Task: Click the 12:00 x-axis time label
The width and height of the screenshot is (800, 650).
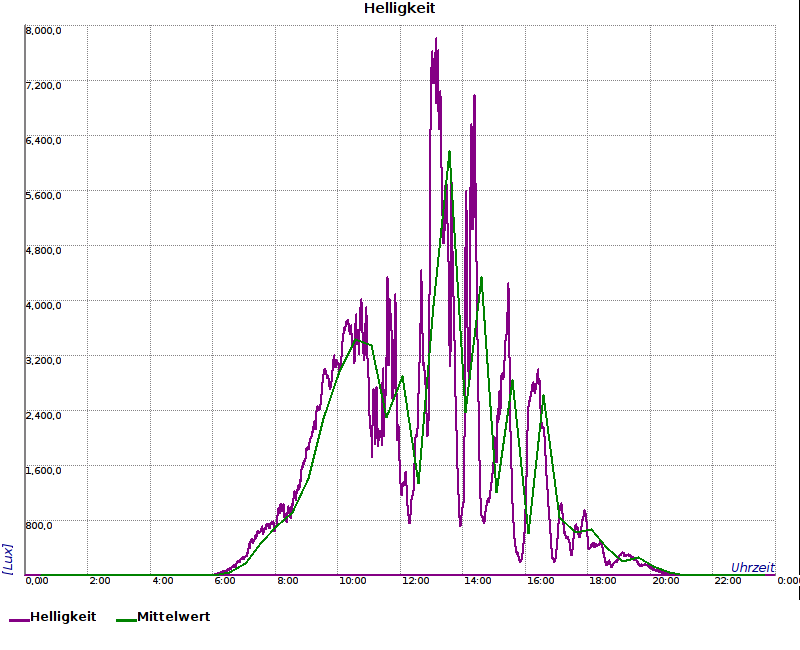Action: (416, 581)
